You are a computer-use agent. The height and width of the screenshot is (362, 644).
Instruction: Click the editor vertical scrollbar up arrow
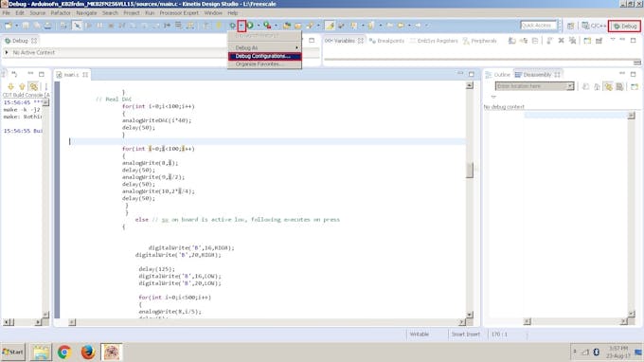click(x=470, y=85)
